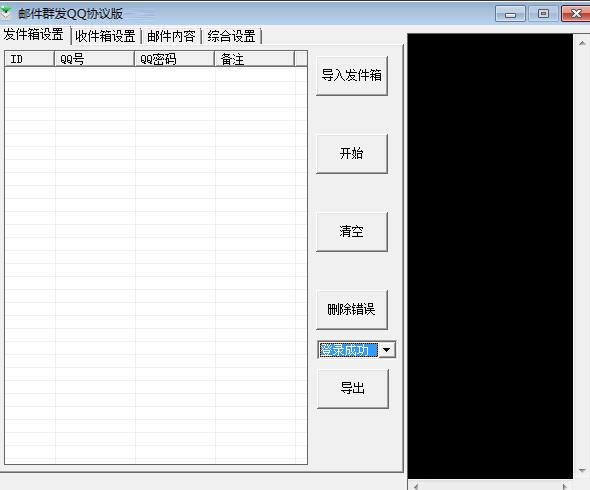Switch to the 邮件内容 tab
590x490 pixels.
(171, 36)
